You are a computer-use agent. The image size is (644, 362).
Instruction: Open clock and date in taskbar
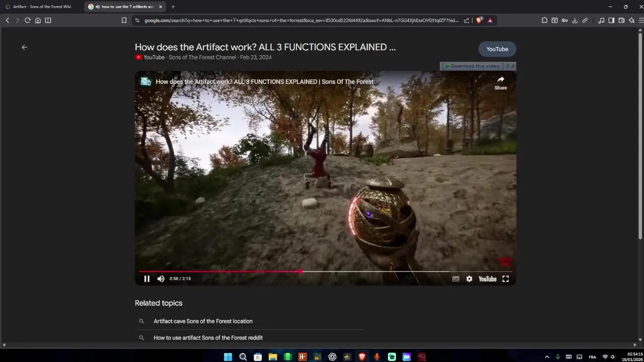[x=631, y=357]
